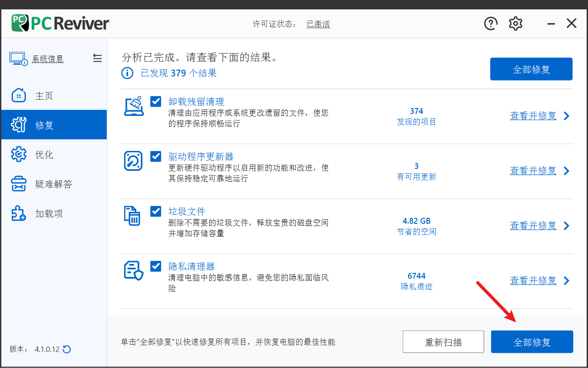Screen dimensions: 588x368
Task: Click the junk files trash bin icon
Action: 132,216
